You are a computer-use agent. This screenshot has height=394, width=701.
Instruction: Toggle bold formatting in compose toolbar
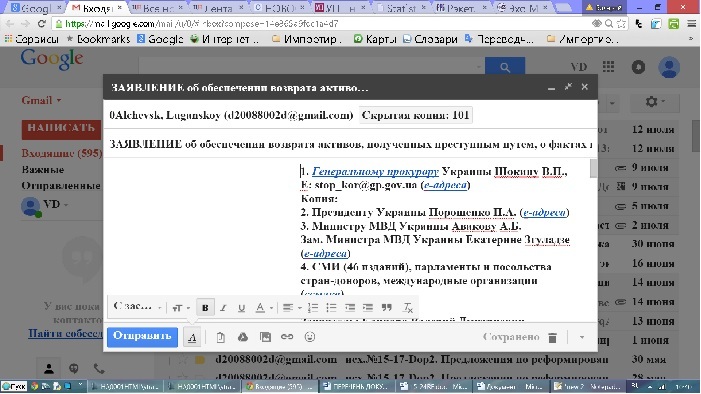tap(205, 308)
